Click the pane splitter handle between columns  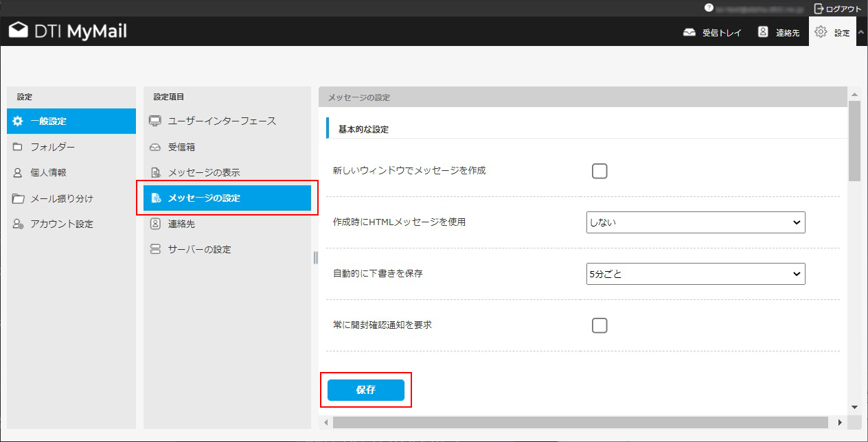point(315,257)
